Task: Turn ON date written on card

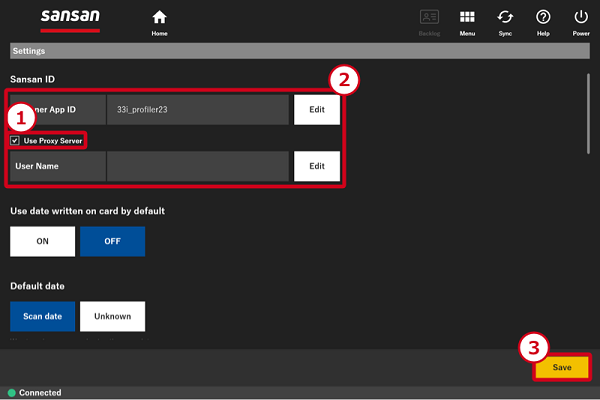Action: coord(42,241)
